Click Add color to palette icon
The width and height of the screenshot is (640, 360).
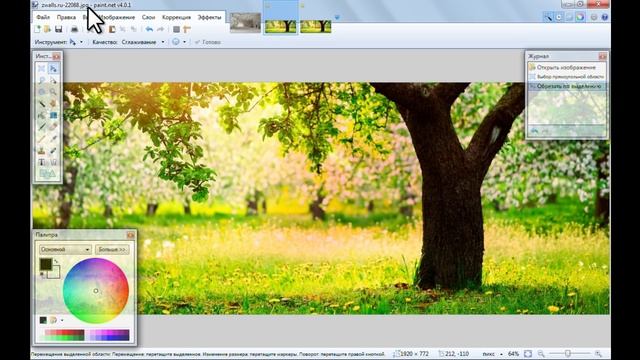(x=43, y=320)
